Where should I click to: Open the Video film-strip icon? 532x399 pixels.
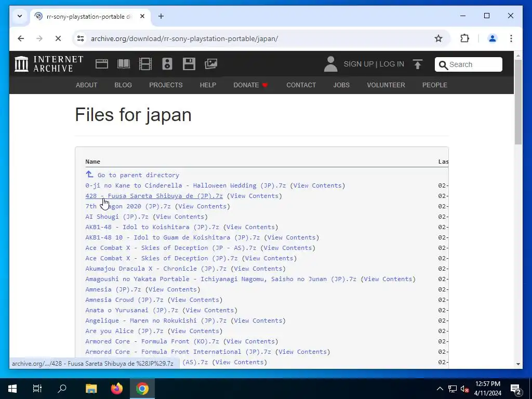pos(145,64)
